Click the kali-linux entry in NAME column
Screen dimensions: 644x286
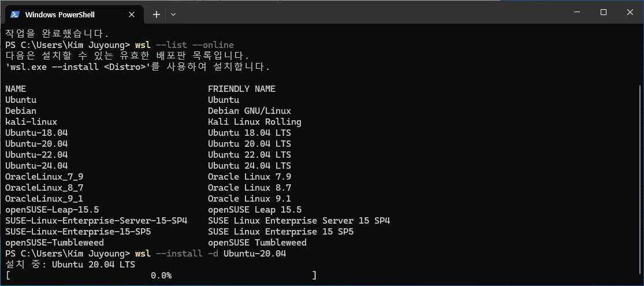click(31, 122)
